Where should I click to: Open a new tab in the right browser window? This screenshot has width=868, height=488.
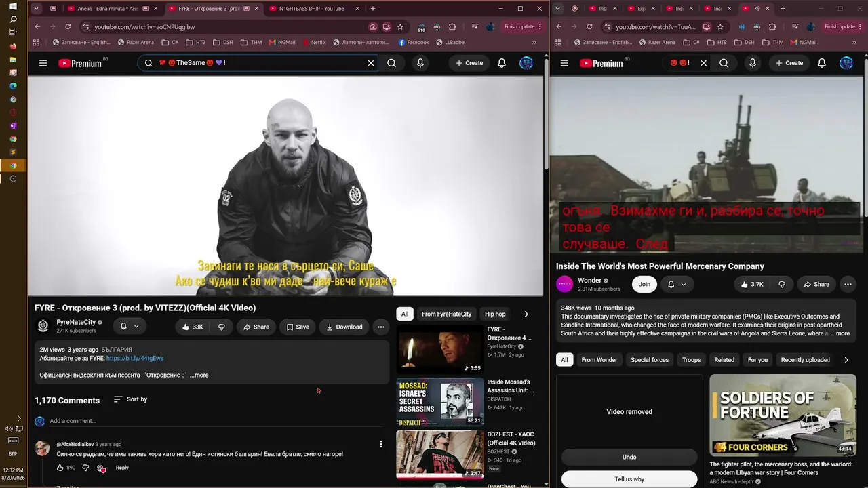pyautogui.click(x=783, y=9)
